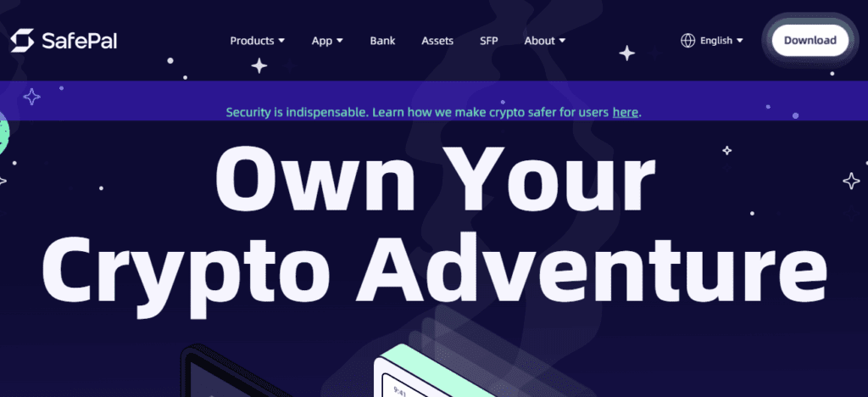Click the 'Own Your' headline text
868x397 pixels.
click(435, 177)
